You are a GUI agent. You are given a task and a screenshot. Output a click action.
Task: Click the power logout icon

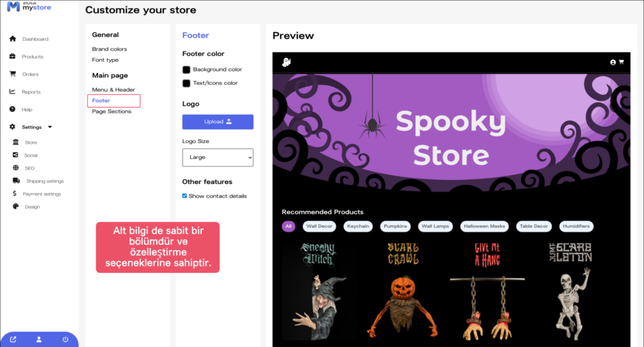coord(65,339)
